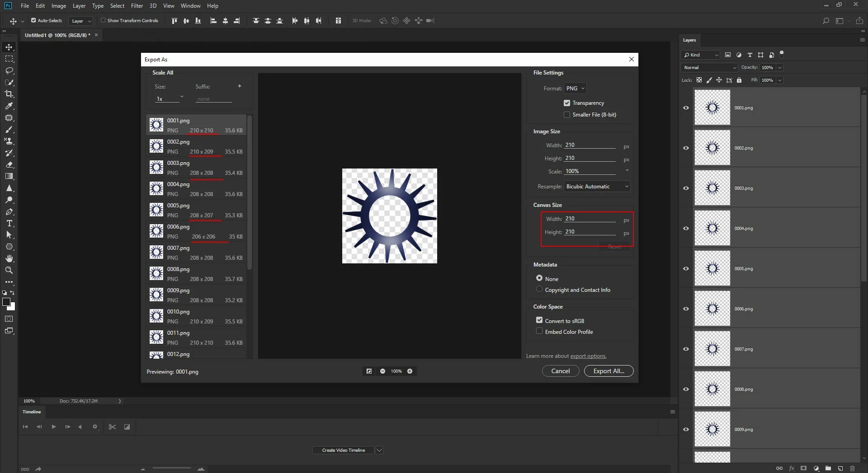This screenshot has height=473, width=868.
Task: Hide the 0001.png layer
Action: click(x=686, y=108)
